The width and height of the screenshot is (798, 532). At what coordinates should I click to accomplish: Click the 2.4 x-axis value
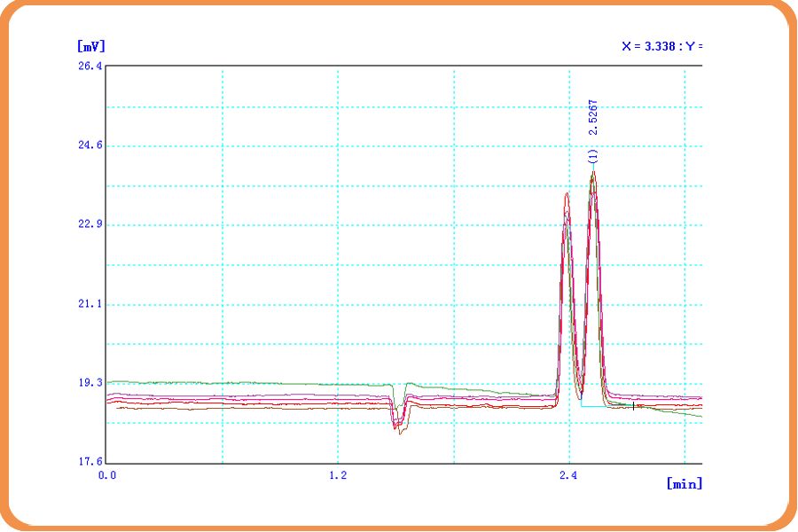pos(568,475)
